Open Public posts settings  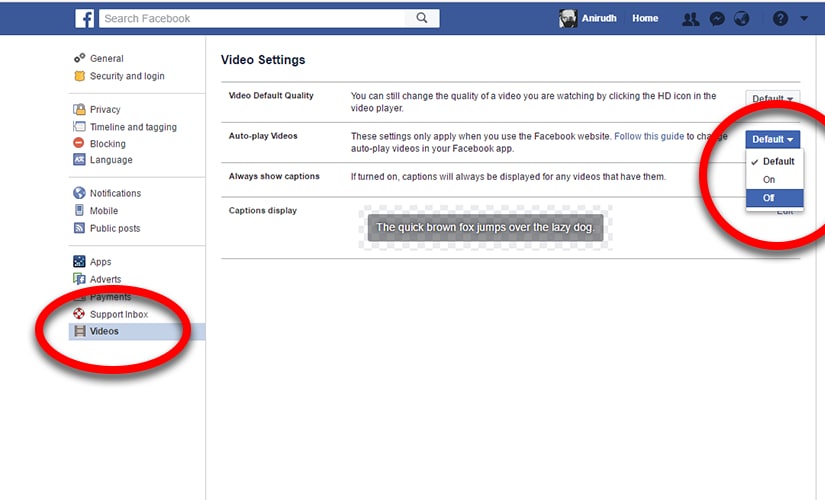115,228
